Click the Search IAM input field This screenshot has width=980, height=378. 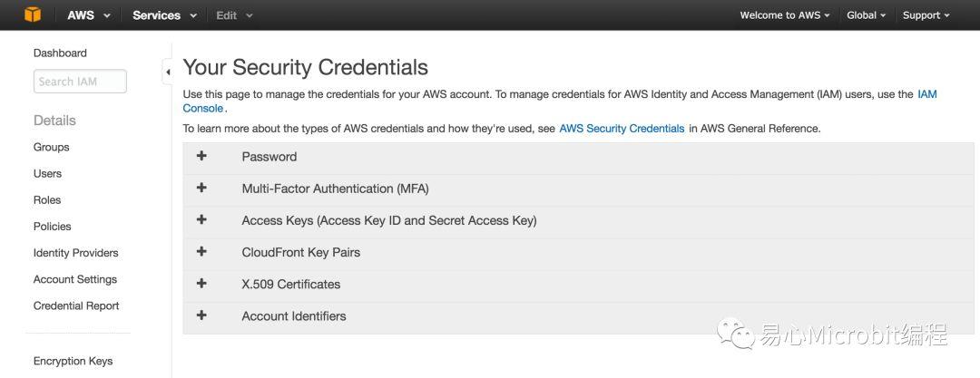click(80, 82)
